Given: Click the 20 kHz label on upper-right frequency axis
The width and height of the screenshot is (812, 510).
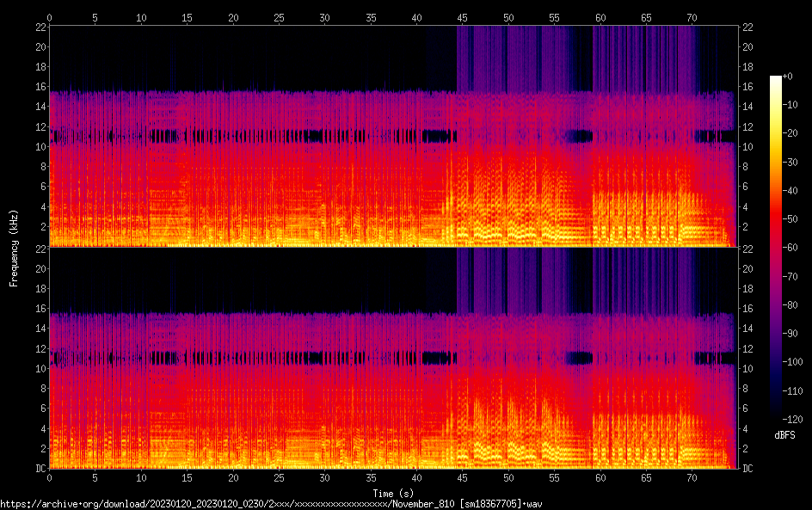Looking at the screenshot, I should pyautogui.click(x=748, y=47).
